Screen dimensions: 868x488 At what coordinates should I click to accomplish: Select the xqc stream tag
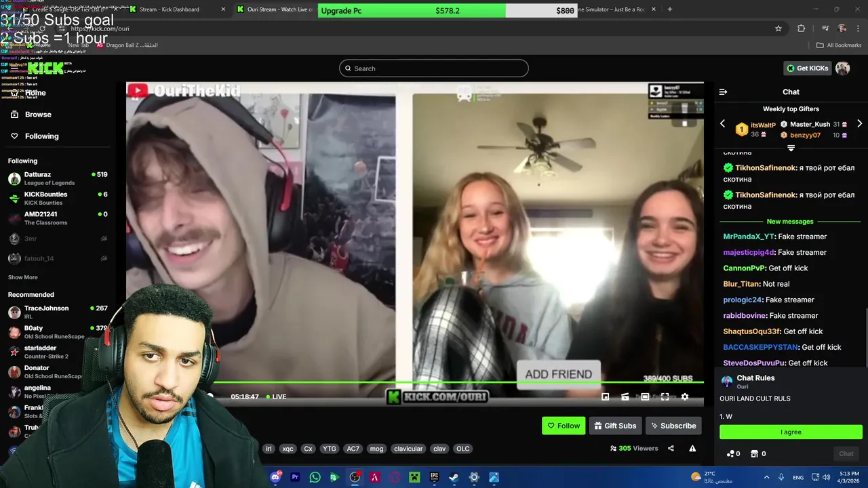click(x=288, y=449)
